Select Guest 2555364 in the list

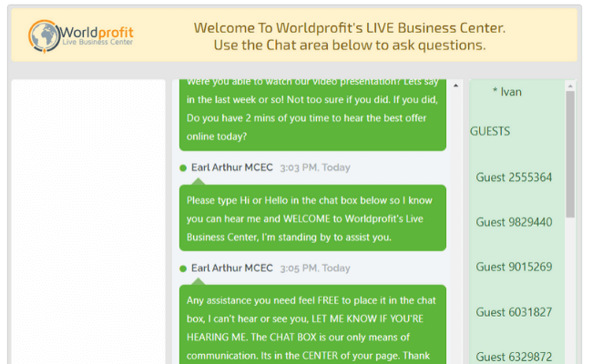(x=514, y=177)
